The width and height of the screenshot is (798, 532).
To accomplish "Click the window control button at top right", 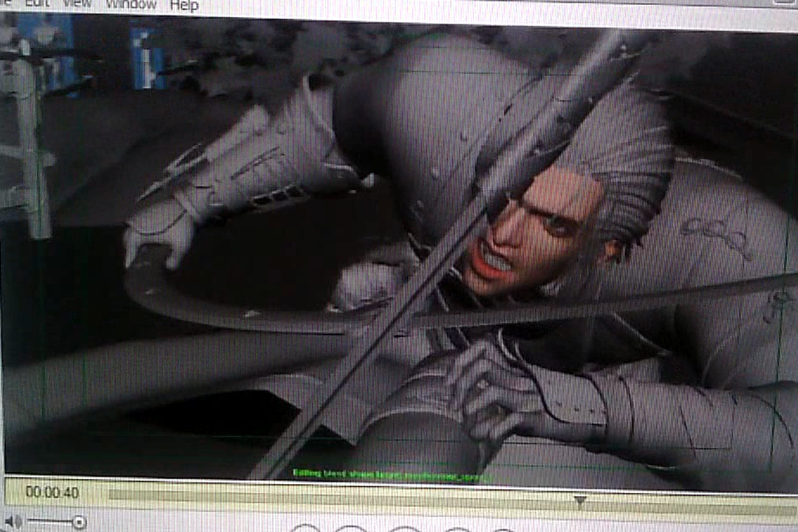I will click(785, 3).
